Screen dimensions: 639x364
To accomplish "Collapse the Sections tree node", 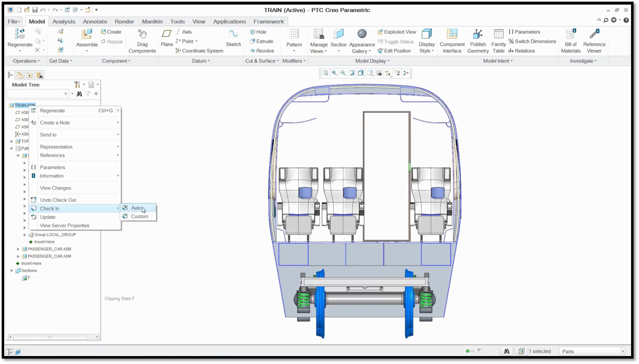I will pos(12,271).
